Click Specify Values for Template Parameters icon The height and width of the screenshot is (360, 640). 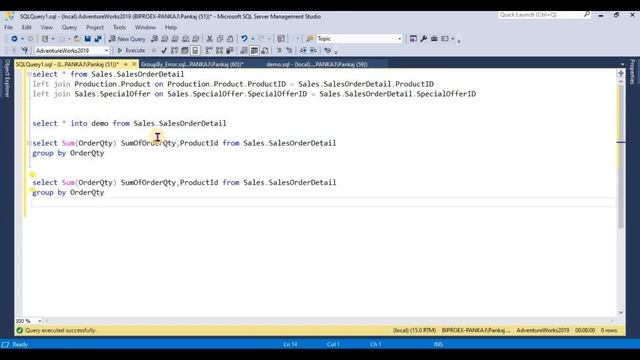pos(327,50)
